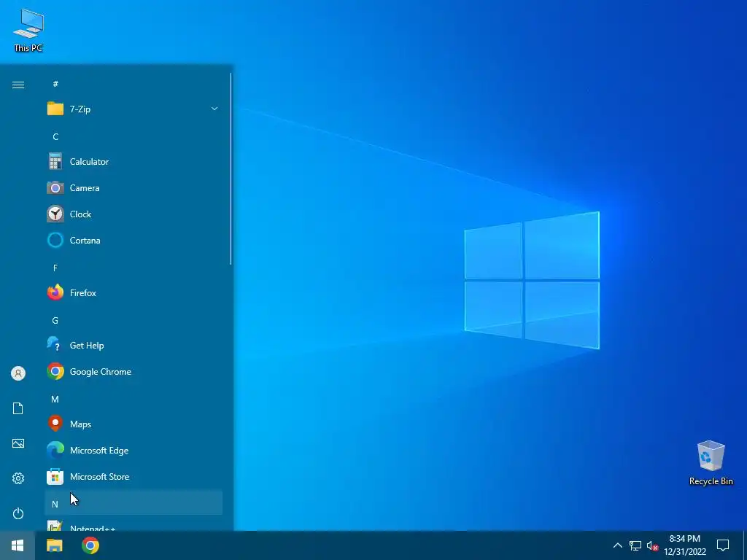The image size is (747, 560).
Task: Open Settings gear in Start sidebar
Action: (18, 478)
